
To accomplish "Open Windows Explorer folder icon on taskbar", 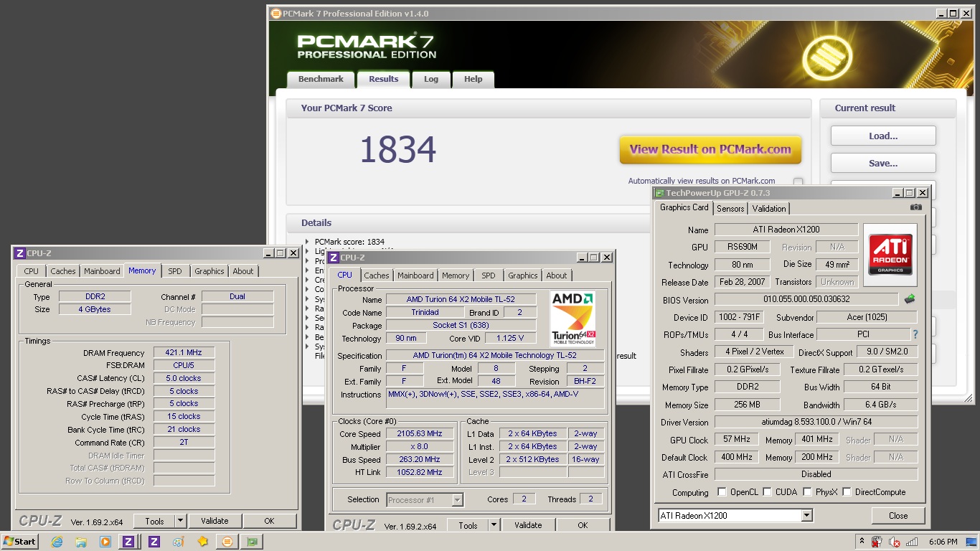I will [x=81, y=542].
